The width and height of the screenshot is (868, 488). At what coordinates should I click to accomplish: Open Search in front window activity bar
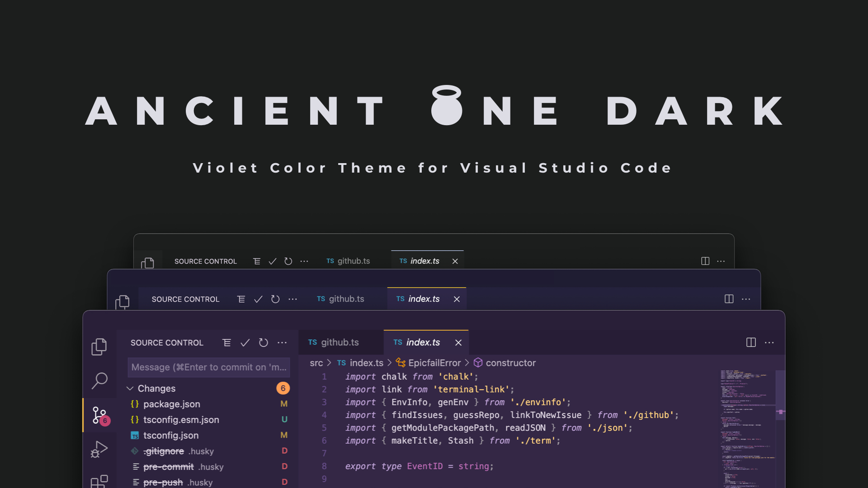pyautogui.click(x=99, y=380)
